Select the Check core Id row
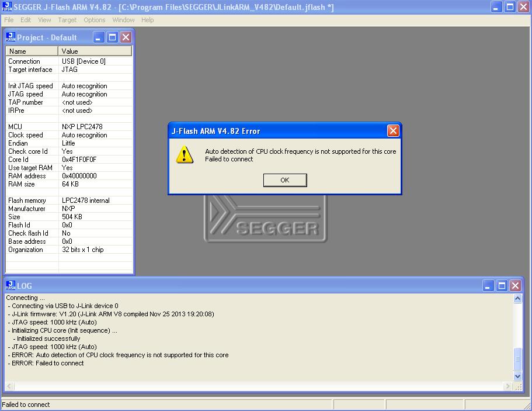532x411 pixels. coord(69,151)
